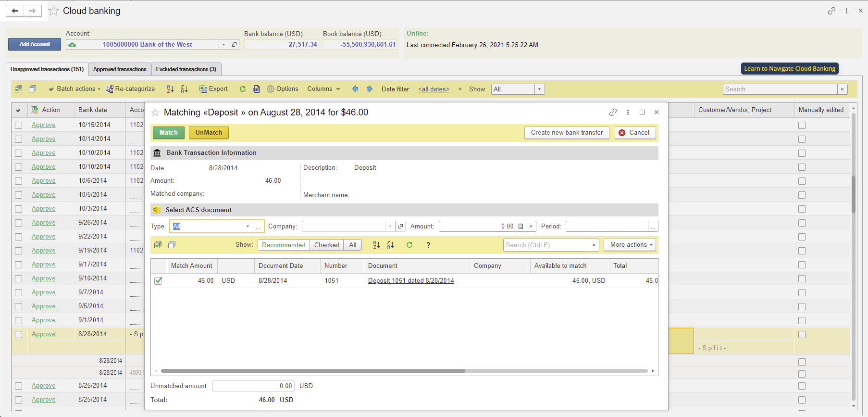Click the main transactions list vertical scrollbar
The height and width of the screenshot is (417, 868).
(x=854, y=194)
